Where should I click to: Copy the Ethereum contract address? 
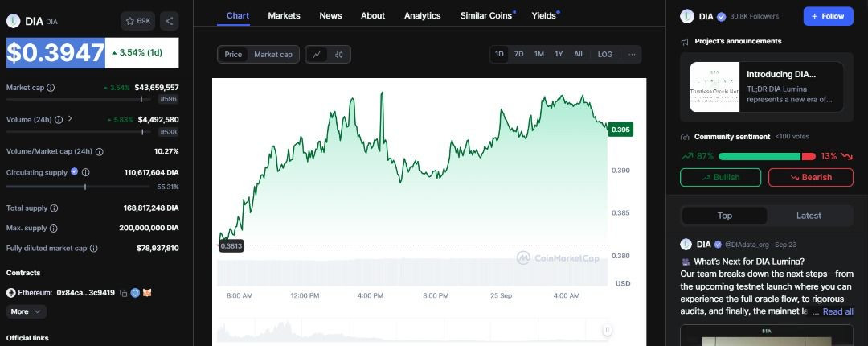pyautogui.click(x=123, y=293)
